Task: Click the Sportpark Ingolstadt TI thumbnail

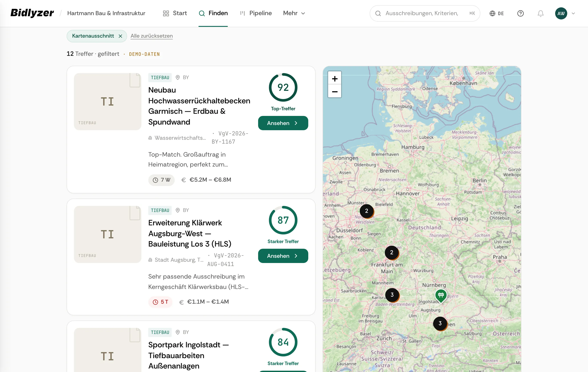Action: point(107,350)
